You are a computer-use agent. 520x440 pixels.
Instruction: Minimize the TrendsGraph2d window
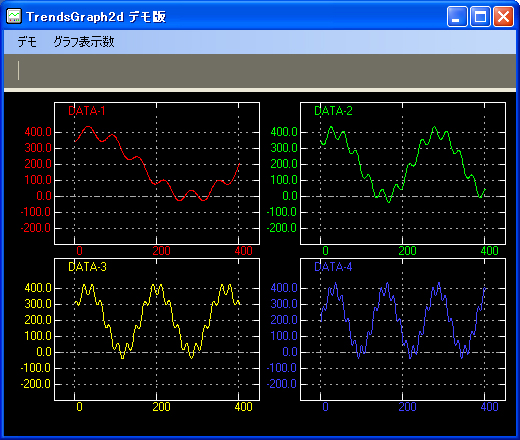pyautogui.click(x=457, y=16)
